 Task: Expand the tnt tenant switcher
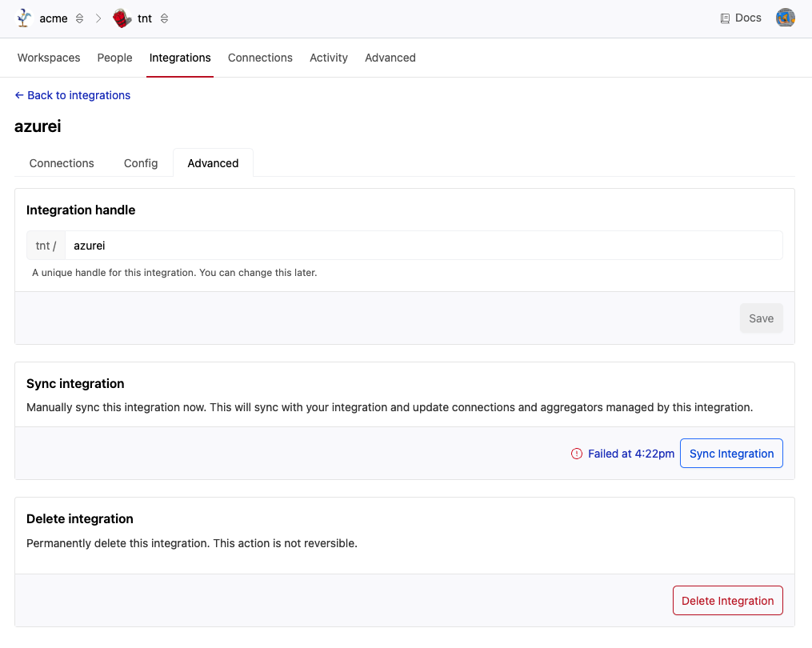point(164,18)
